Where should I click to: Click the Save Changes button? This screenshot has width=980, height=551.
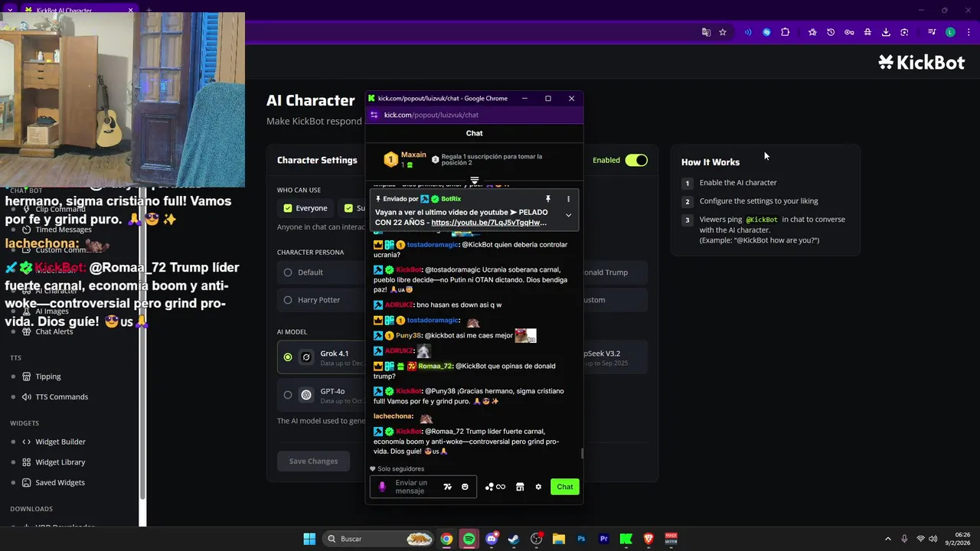[x=313, y=461]
